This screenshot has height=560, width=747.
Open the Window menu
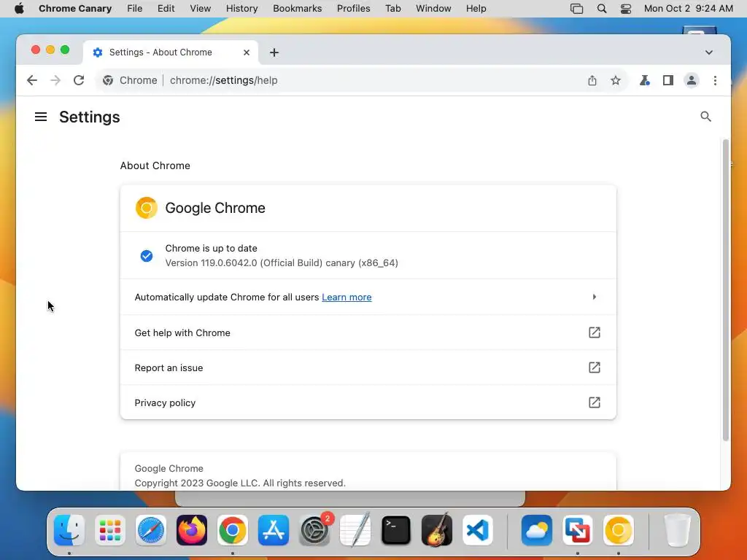click(x=433, y=9)
